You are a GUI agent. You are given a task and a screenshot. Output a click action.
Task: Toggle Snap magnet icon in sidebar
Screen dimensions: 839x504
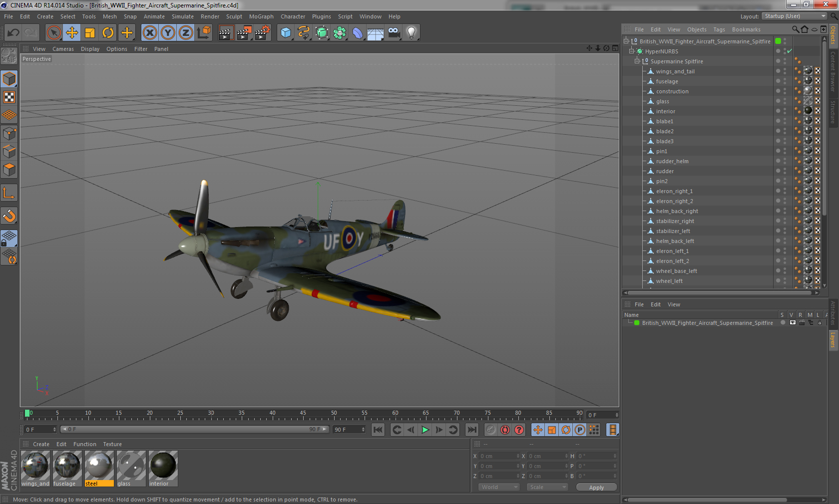(9, 216)
